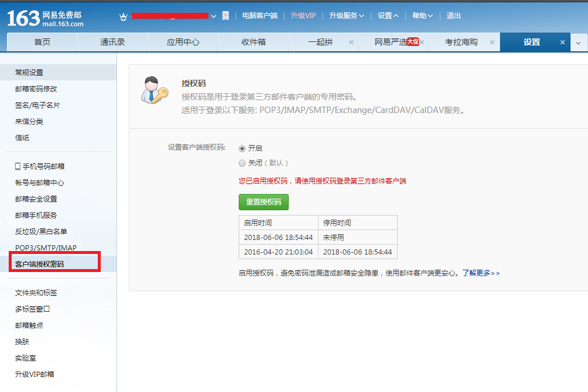Switch to the 一起拼 tab
Image resolution: width=588 pixels, height=392 pixels.
[320, 42]
